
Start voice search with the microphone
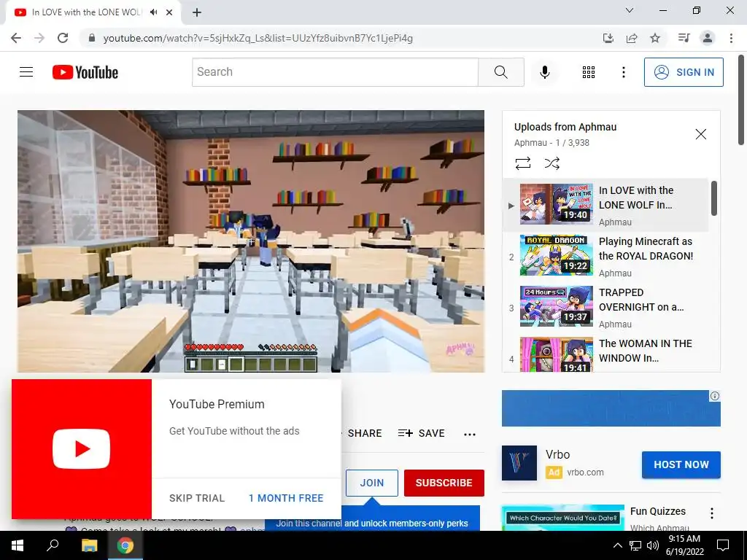click(544, 72)
